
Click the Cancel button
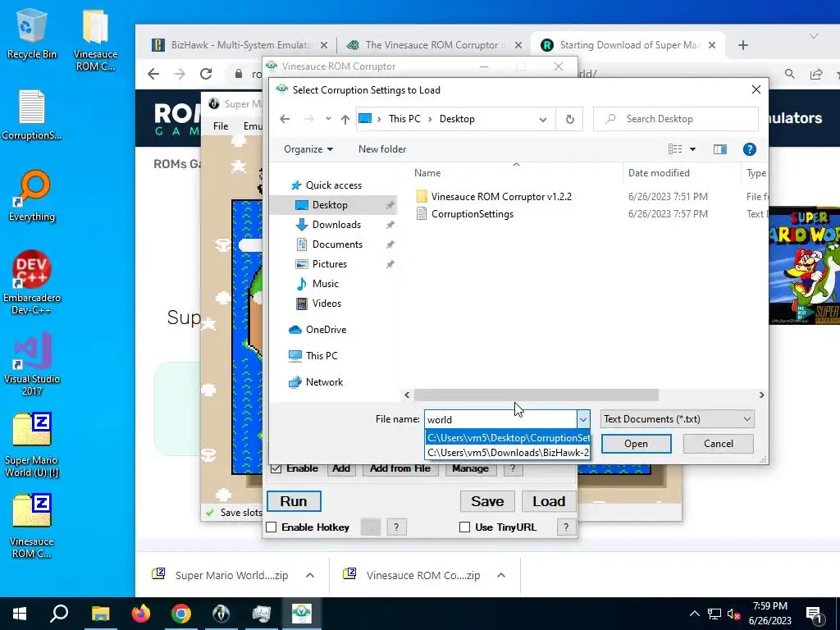coord(718,444)
